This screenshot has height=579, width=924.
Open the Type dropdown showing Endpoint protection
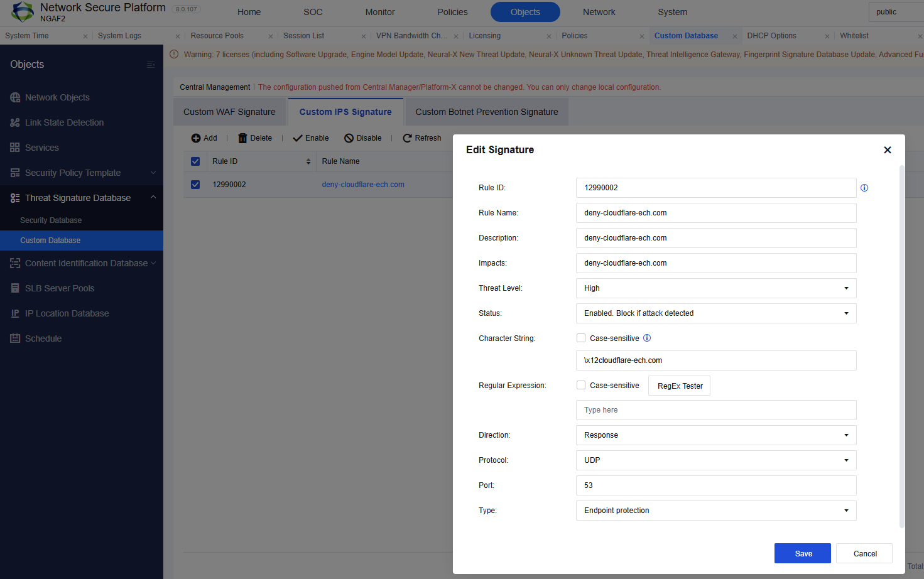tap(716, 511)
